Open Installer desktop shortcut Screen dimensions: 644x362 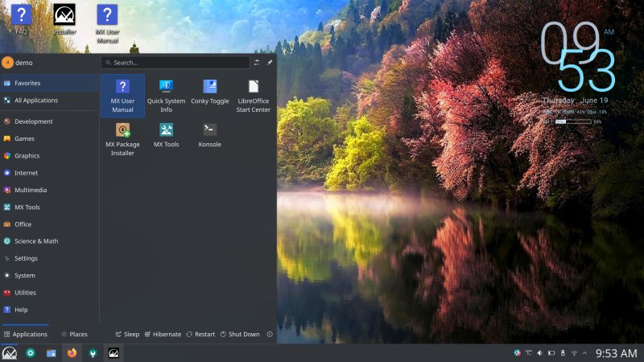[x=64, y=19]
